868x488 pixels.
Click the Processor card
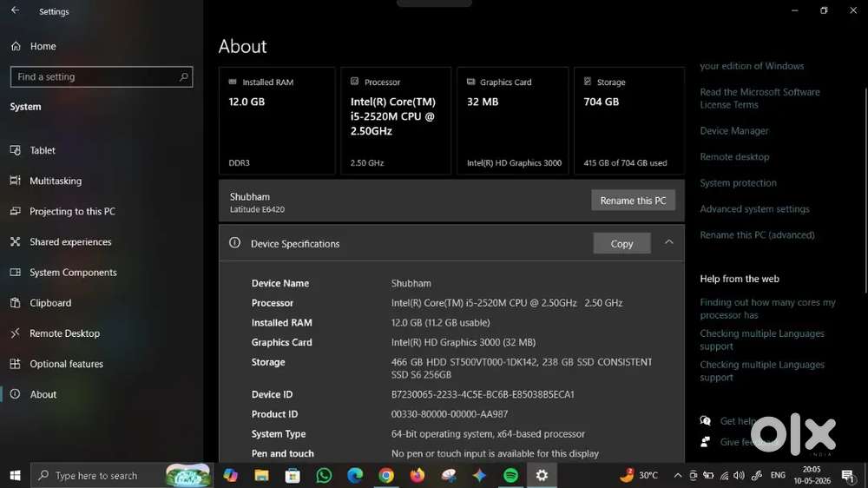[x=396, y=121]
